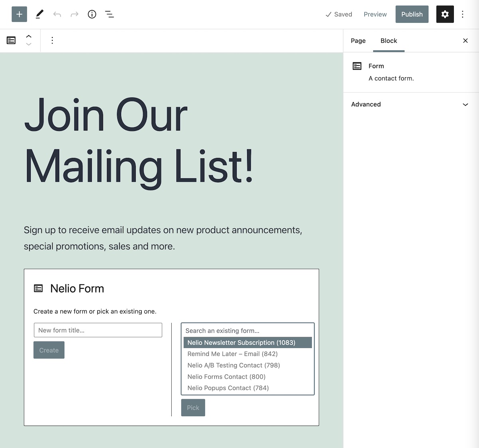The image size is (479, 448).
Task: Click the Nelio Form block title
Action: click(77, 288)
